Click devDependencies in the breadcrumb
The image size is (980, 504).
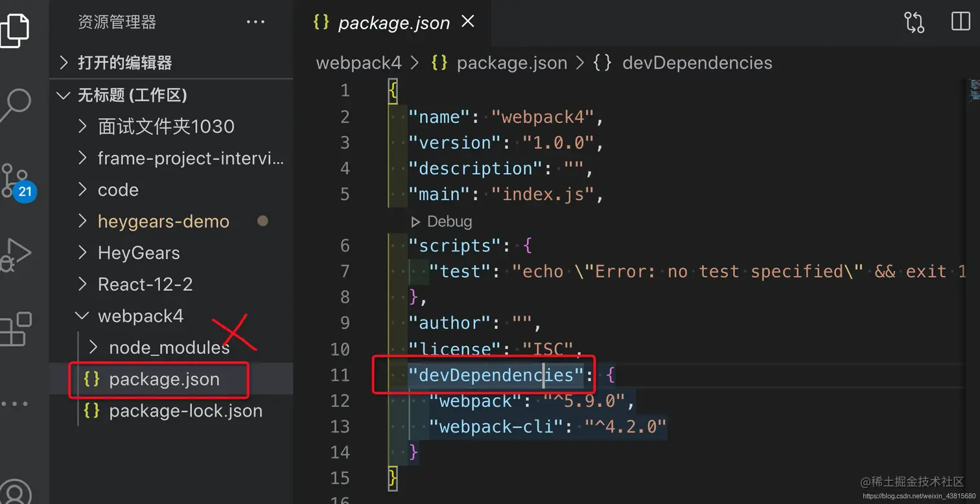[697, 63]
